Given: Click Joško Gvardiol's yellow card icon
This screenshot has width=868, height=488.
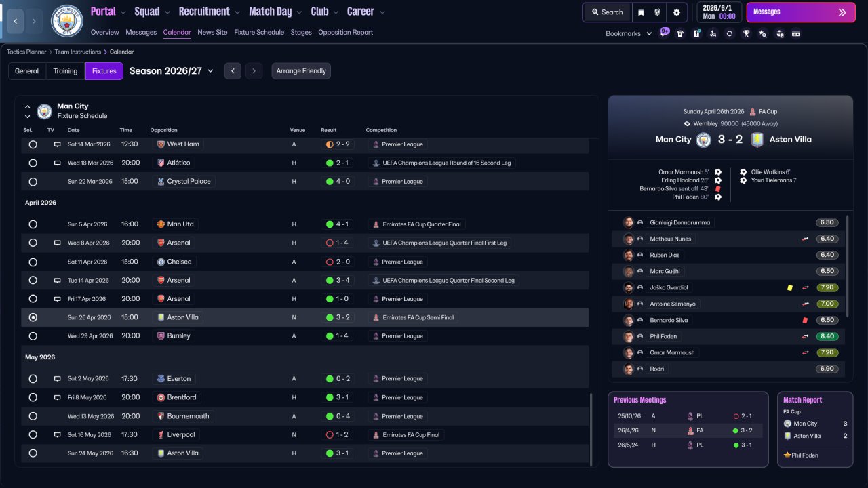Looking at the screenshot, I should (x=789, y=287).
